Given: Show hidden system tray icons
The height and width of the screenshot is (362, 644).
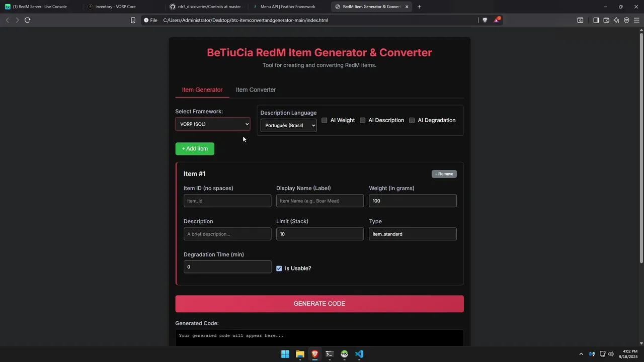Looking at the screenshot, I should coord(581,354).
